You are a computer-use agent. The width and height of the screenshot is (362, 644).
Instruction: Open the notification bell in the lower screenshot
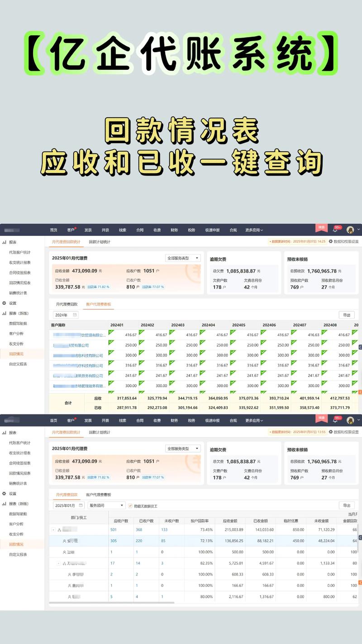(x=335, y=420)
